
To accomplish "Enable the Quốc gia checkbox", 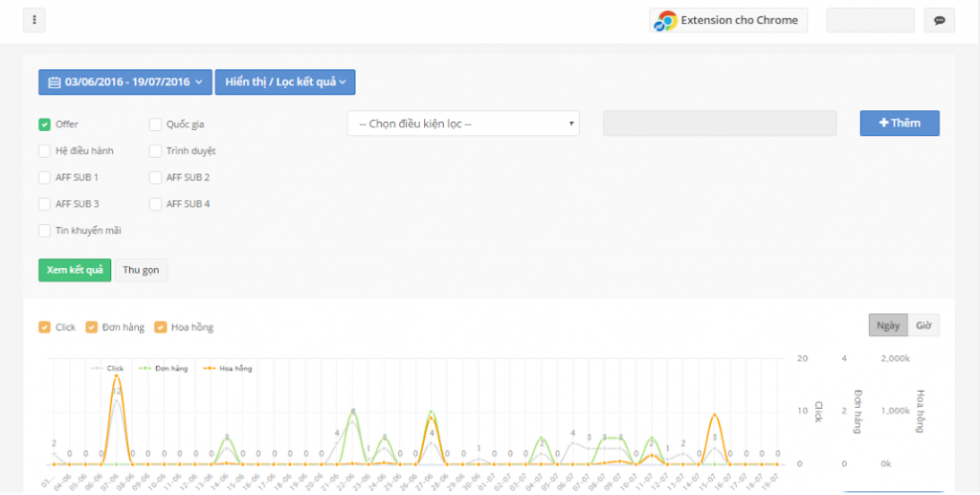I will [x=155, y=124].
